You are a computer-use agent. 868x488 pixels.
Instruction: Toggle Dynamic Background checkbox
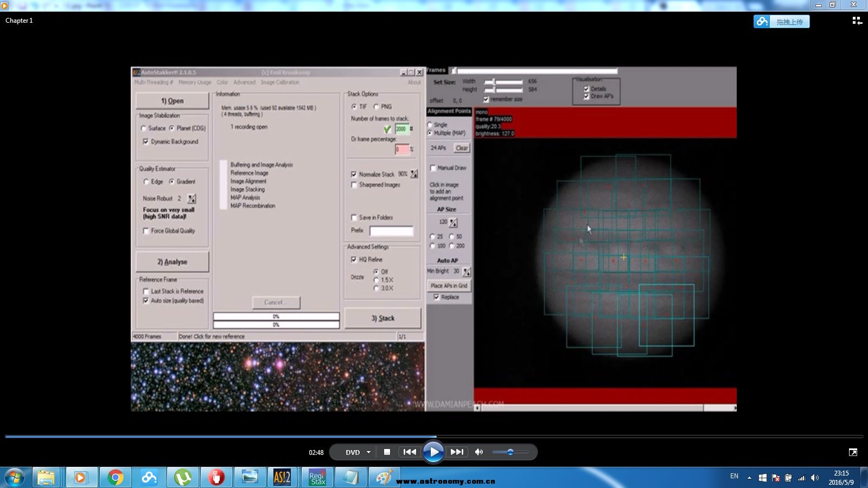[145, 142]
